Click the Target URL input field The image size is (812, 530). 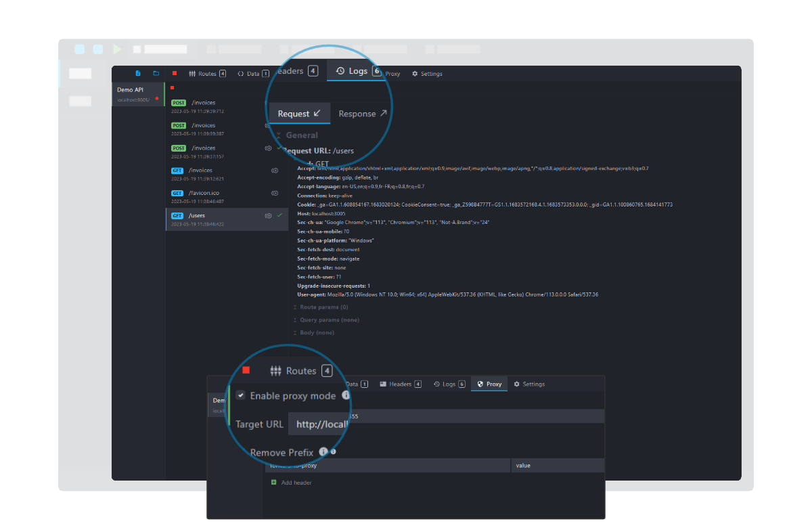pos(319,424)
